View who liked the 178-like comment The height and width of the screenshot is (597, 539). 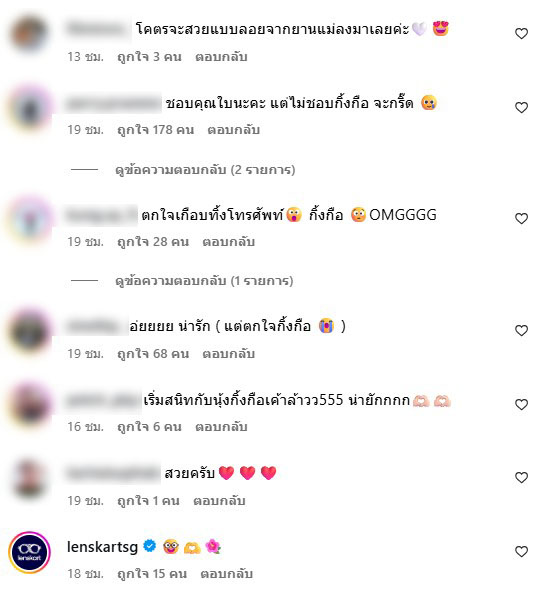click(x=155, y=130)
